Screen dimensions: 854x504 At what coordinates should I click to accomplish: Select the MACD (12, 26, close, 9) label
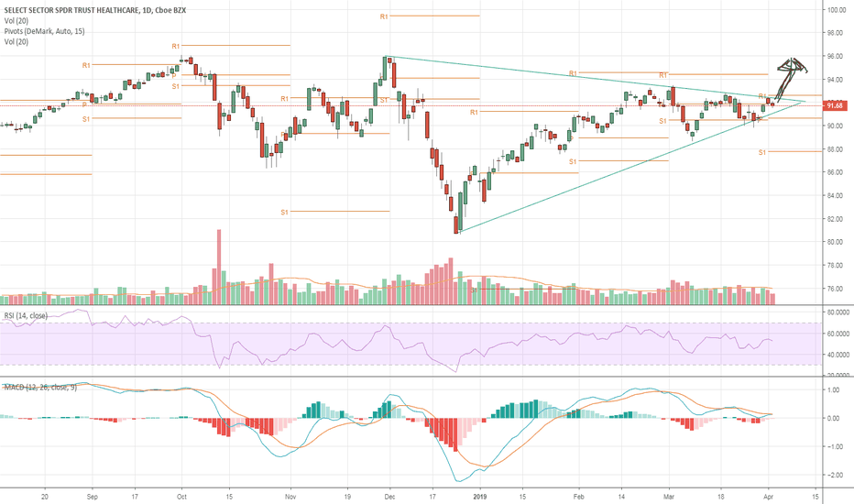[40, 387]
